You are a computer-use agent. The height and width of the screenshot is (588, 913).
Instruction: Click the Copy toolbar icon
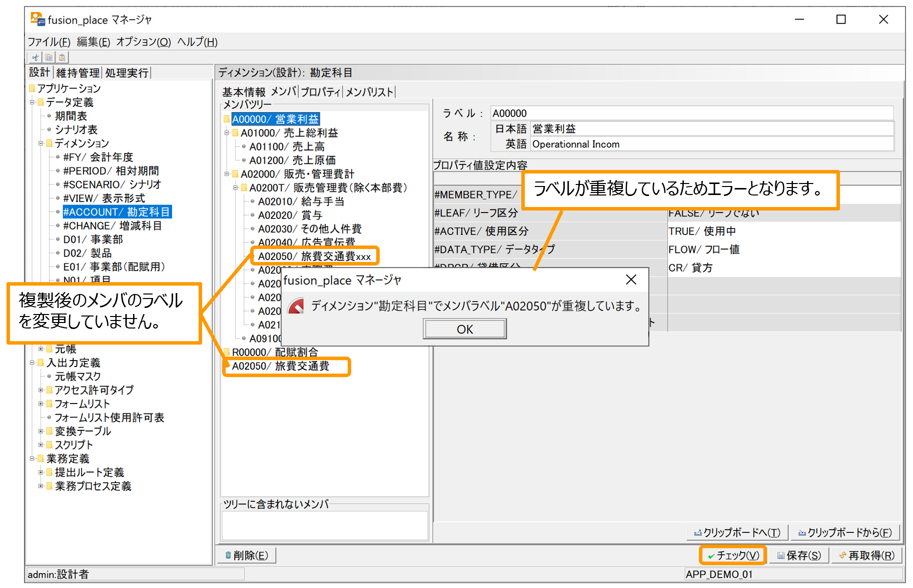[x=49, y=57]
